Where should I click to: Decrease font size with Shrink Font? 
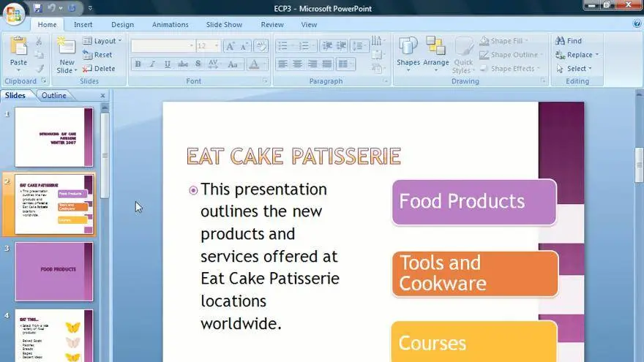(x=244, y=46)
